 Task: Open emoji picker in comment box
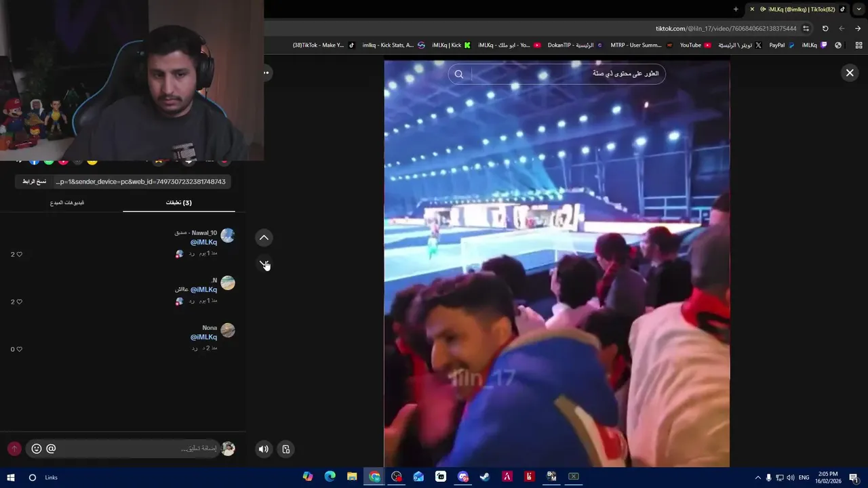click(37, 449)
